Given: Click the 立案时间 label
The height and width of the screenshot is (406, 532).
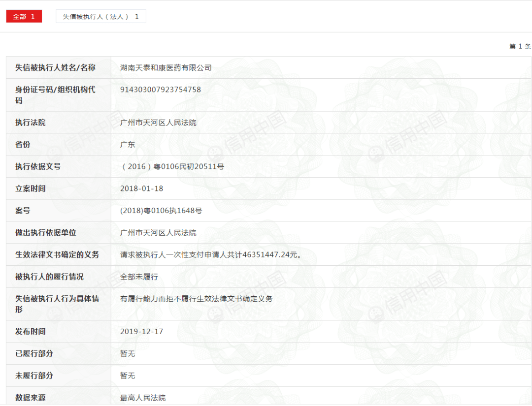Looking at the screenshot, I should tap(30, 188).
